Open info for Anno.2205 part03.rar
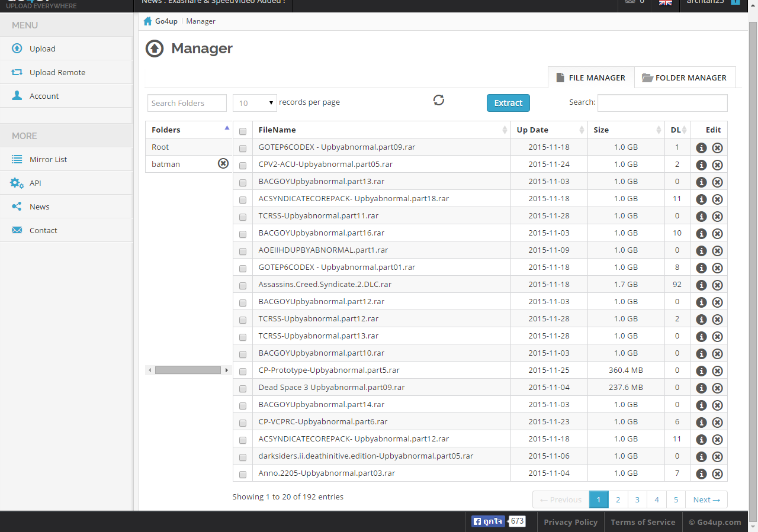Viewport: 758px width, 532px height. pyautogui.click(x=701, y=474)
